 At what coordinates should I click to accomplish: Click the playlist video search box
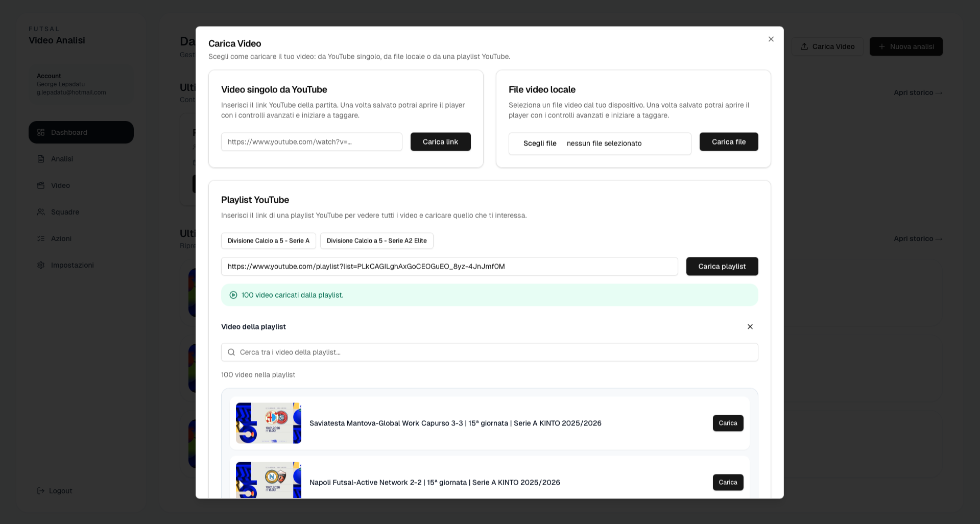(490, 352)
